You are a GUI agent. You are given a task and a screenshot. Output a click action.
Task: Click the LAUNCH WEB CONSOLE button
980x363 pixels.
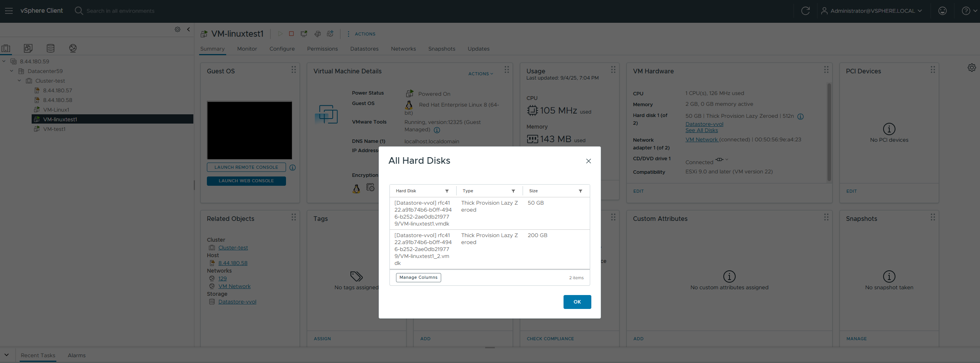[246, 181]
